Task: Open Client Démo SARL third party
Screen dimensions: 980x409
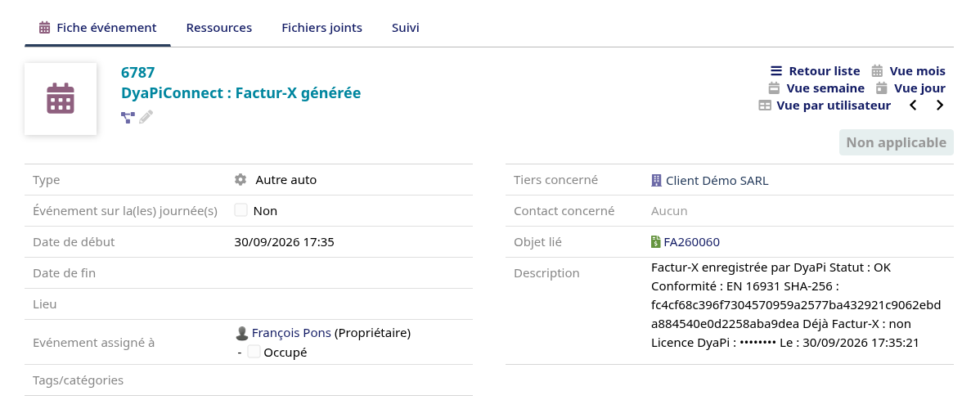Action: click(x=717, y=181)
